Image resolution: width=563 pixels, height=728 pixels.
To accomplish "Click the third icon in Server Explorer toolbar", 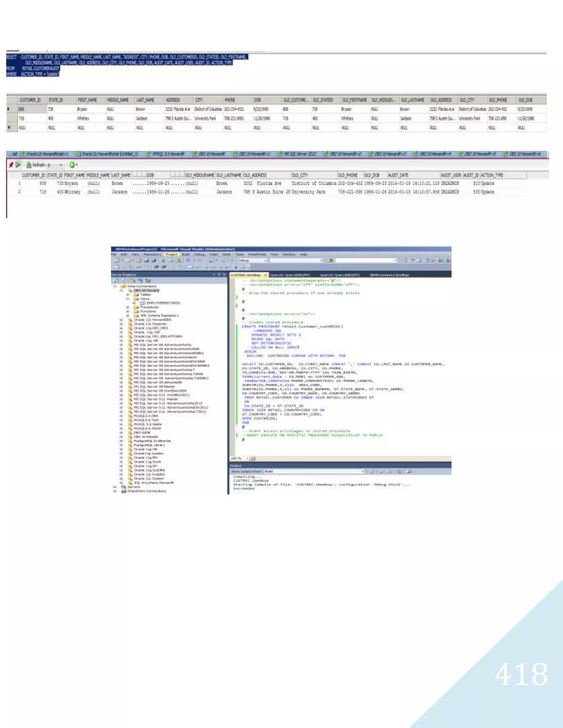I will click(x=133, y=281).
